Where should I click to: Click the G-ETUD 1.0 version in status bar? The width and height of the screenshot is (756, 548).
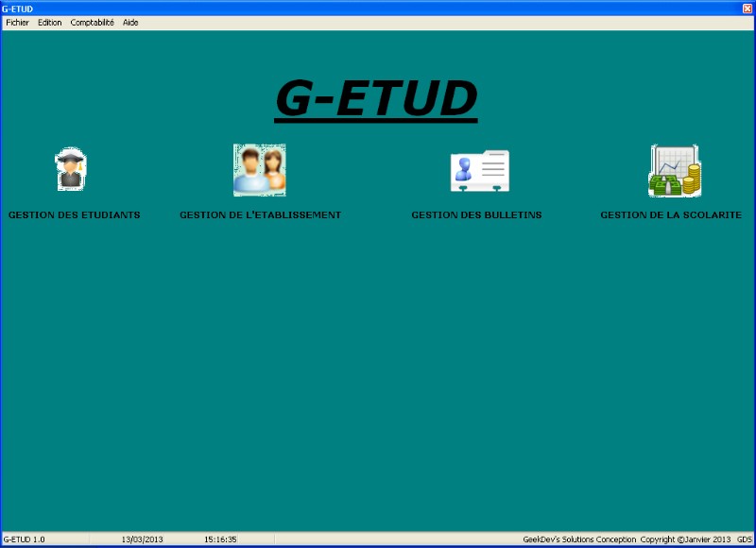[x=25, y=539]
